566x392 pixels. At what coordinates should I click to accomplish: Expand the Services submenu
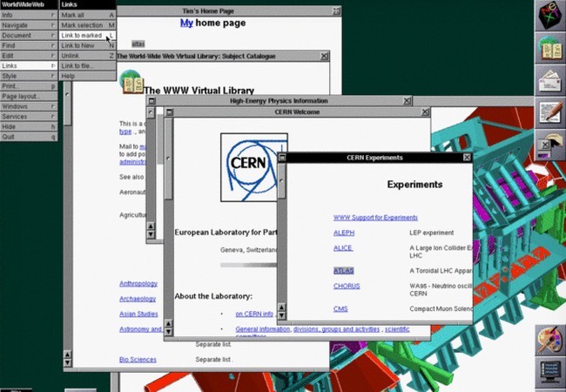(29, 116)
